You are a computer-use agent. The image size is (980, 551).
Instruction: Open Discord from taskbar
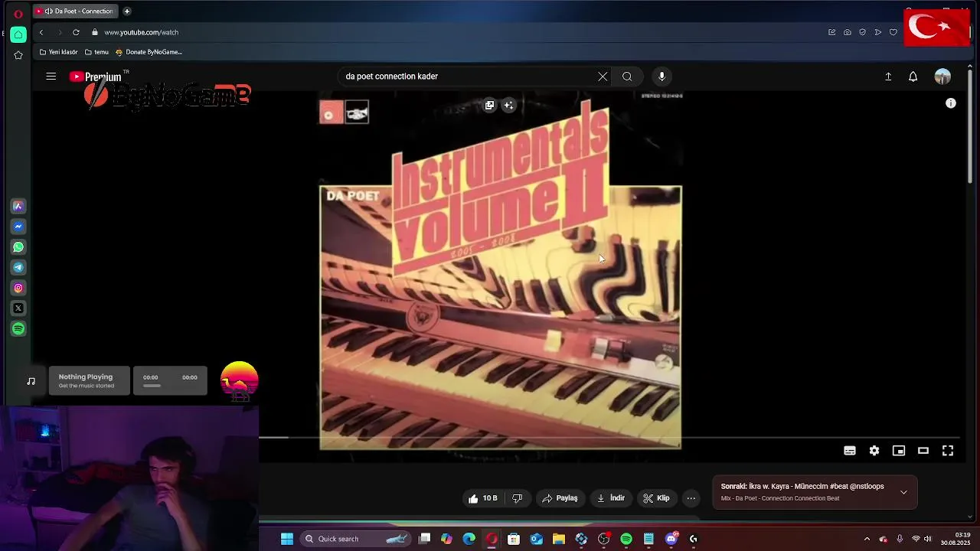[671, 539]
